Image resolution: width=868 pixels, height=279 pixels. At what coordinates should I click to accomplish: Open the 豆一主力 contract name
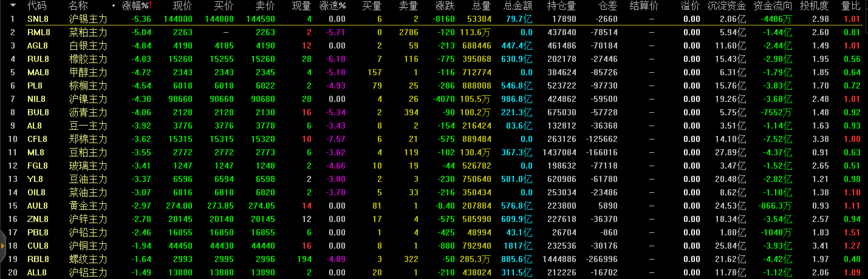click(88, 126)
